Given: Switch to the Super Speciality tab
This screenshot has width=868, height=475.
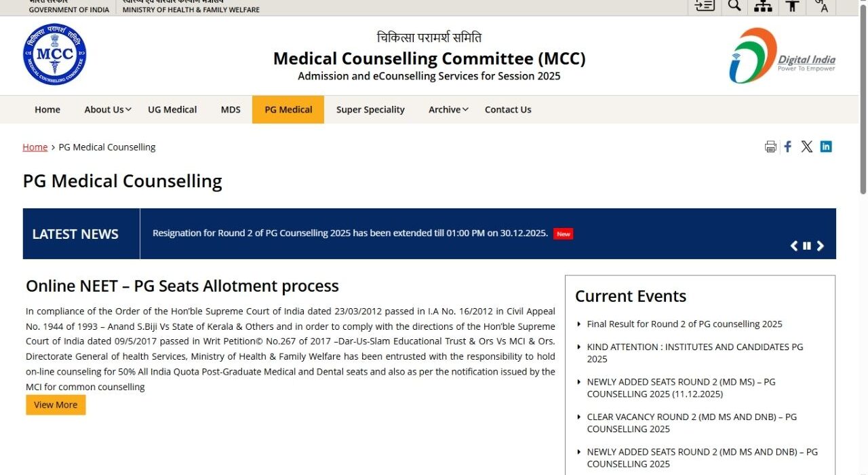Looking at the screenshot, I should point(370,109).
